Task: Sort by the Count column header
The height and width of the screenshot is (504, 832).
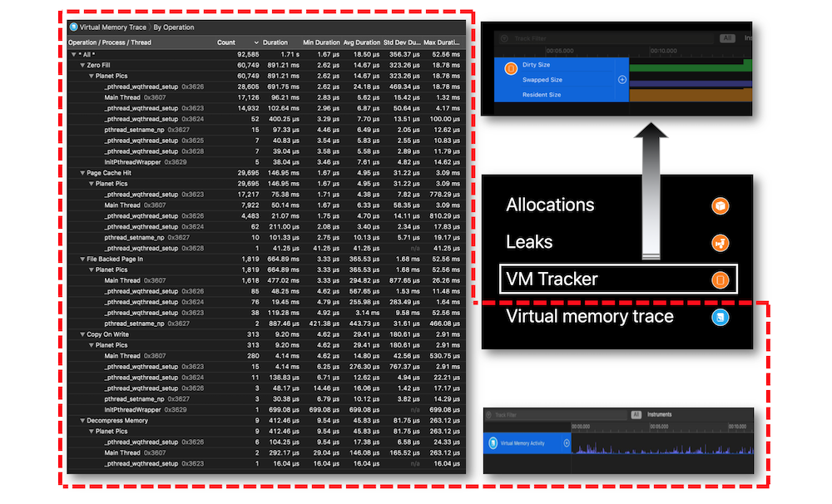Action: coord(226,42)
